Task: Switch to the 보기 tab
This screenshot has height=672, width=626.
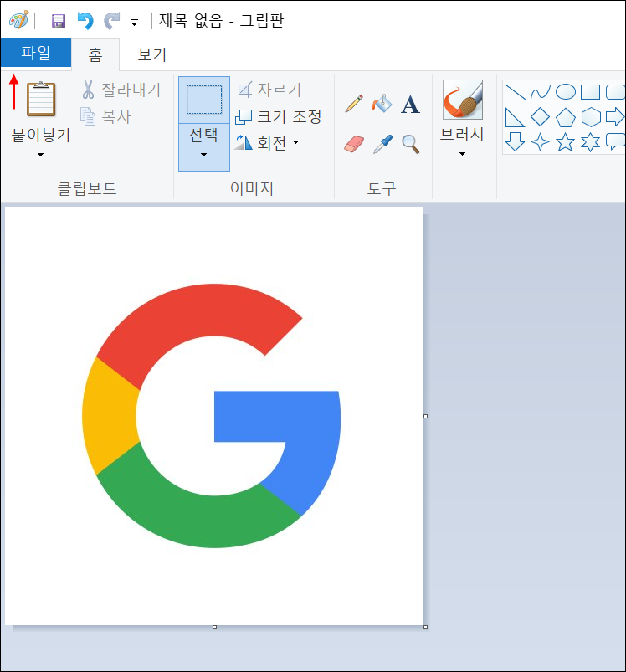Action: pos(151,54)
